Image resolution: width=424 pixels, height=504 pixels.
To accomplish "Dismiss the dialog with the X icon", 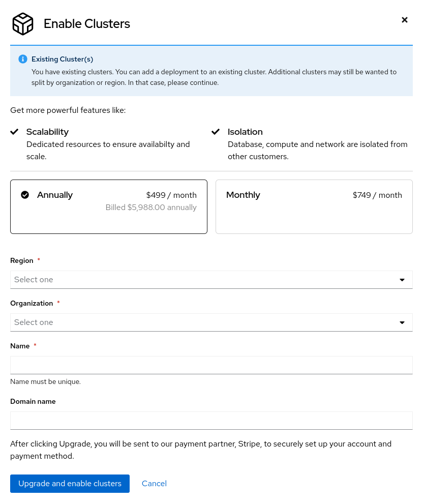I will click(x=405, y=20).
